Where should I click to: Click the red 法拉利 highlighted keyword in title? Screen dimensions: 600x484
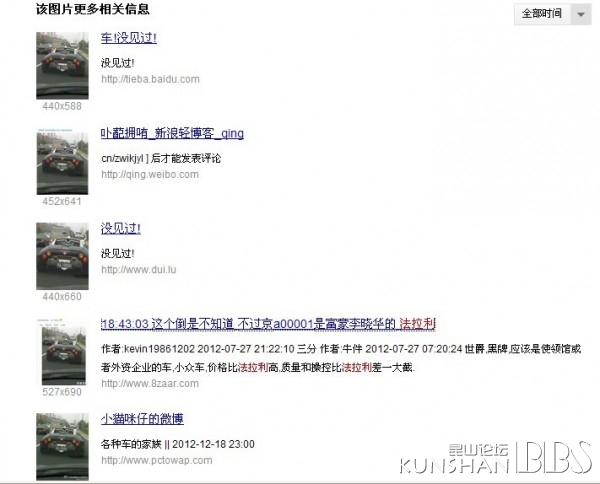(x=417, y=324)
